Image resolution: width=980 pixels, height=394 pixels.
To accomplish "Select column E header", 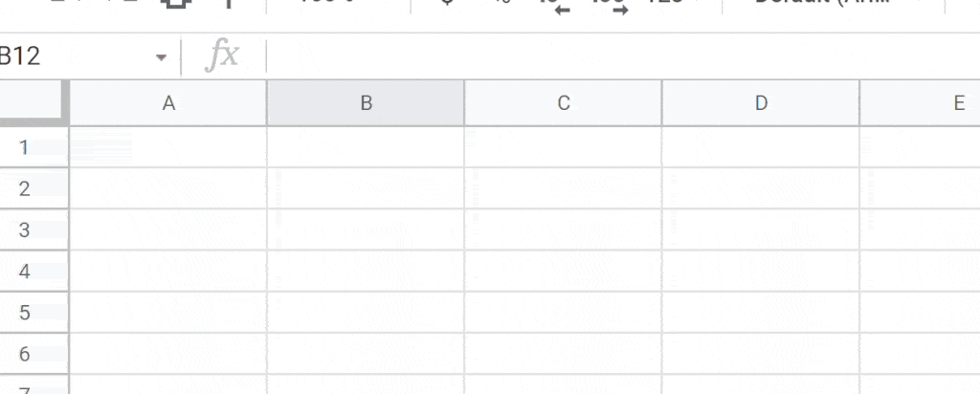I will 920,103.
